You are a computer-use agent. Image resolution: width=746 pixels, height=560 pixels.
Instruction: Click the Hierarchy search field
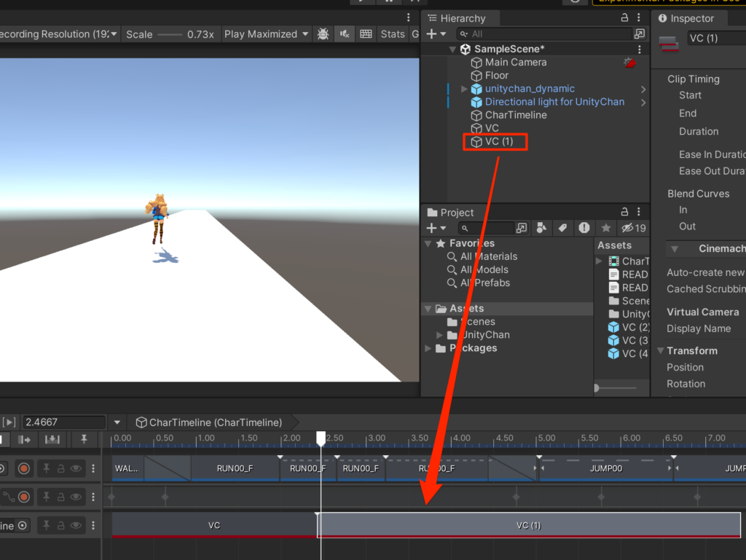tap(543, 33)
